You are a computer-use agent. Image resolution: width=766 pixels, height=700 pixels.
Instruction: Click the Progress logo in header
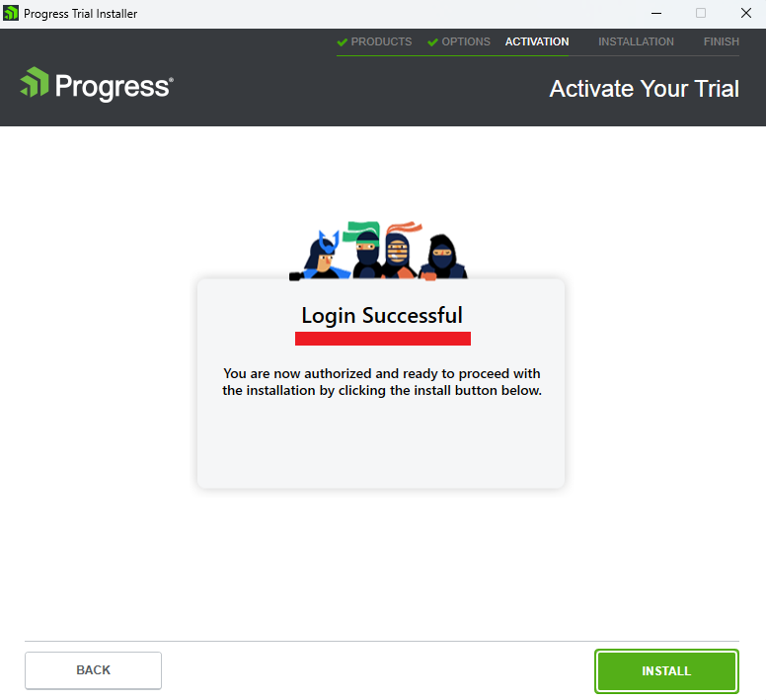97,83
